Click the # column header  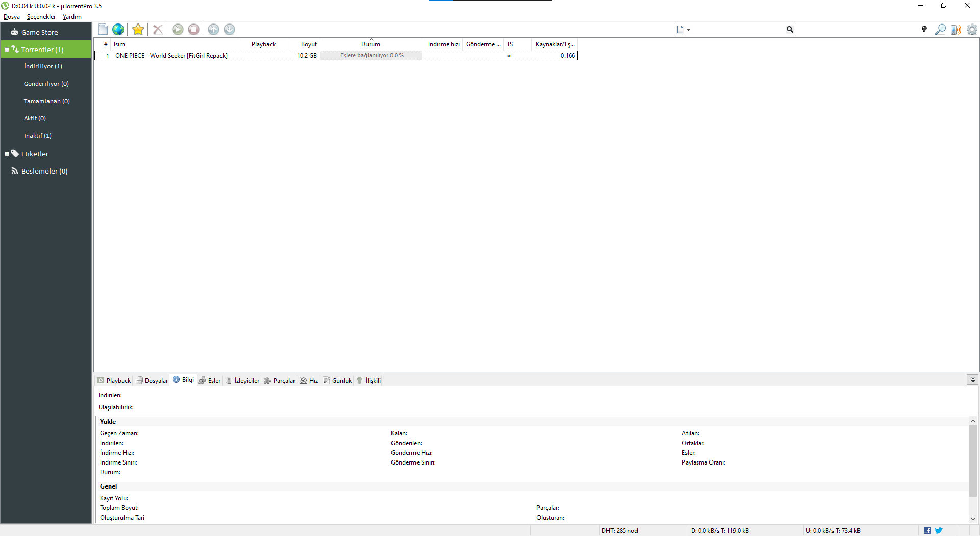pyautogui.click(x=105, y=44)
